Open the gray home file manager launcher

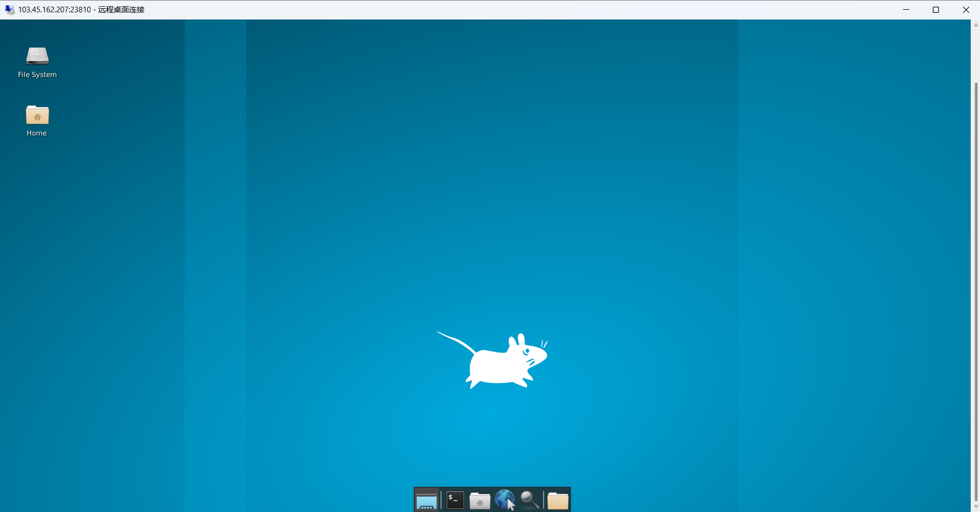[479, 500]
